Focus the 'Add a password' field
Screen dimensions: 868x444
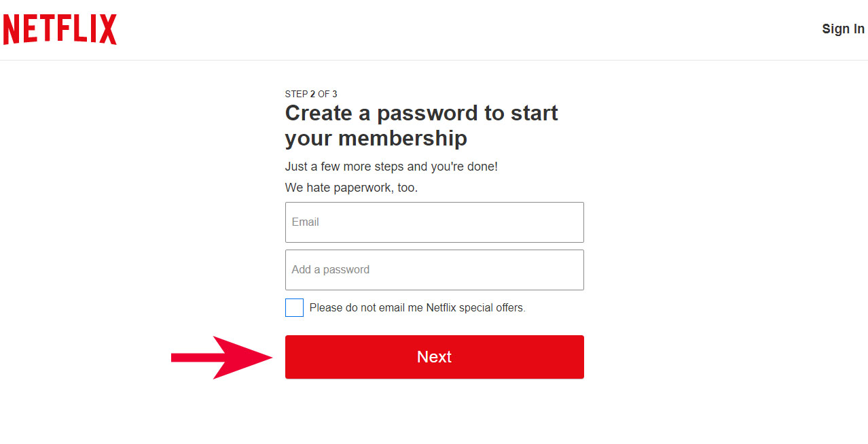pos(434,269)
